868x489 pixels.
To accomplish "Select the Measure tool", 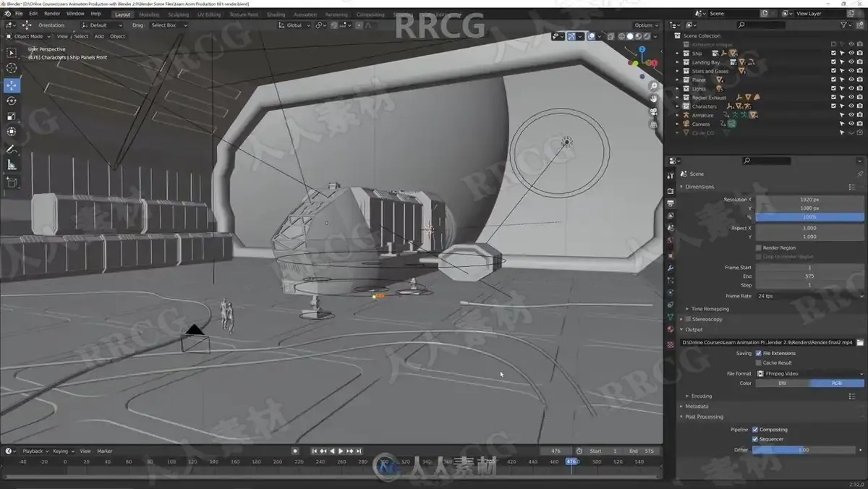I will tap(12, 165).
